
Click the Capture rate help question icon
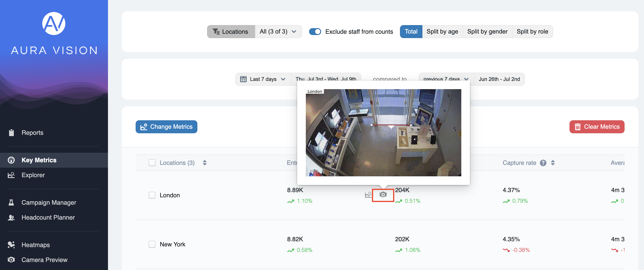coord(543,163)
